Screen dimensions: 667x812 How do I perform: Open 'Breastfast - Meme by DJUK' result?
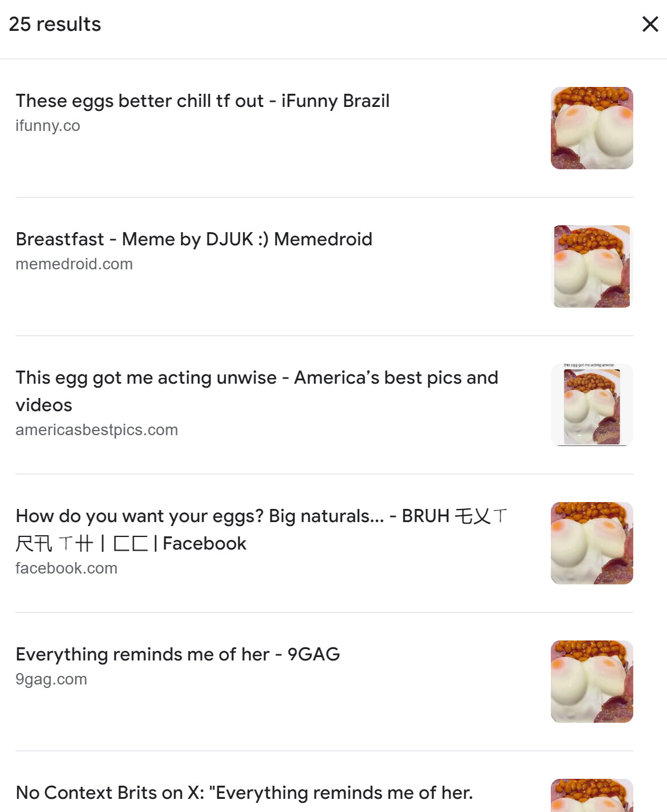coord(194,239)
